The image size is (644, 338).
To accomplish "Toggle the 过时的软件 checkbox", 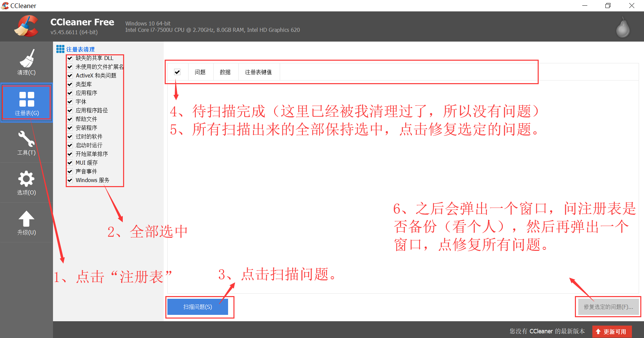I will [x=70, y=136].
